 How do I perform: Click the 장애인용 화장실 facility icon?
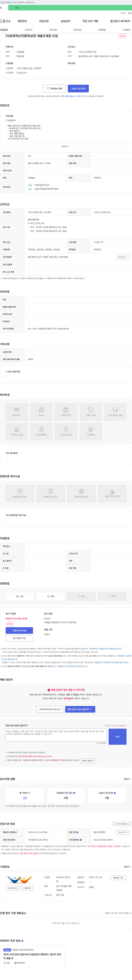81,493
